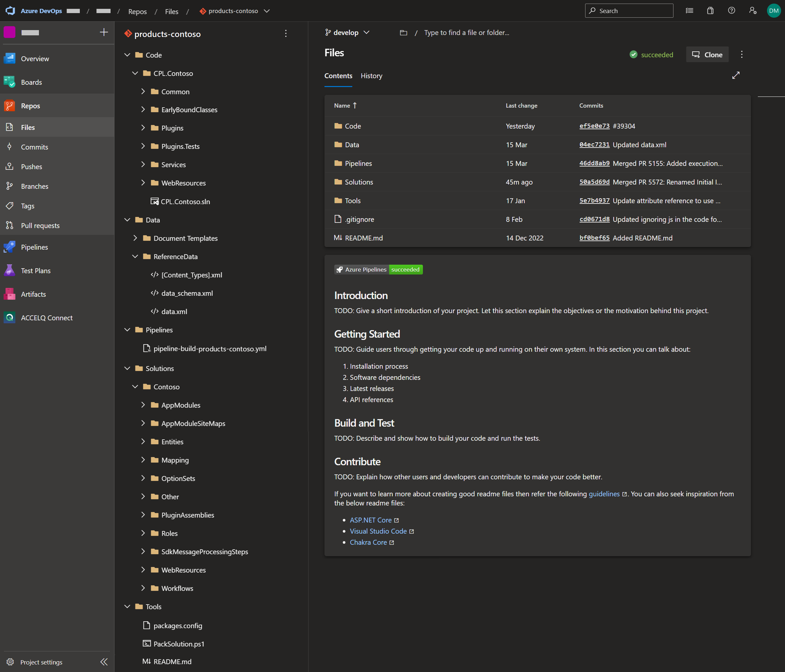Click the marketplace shopping bag icon
Image resolution: width=785 pixels, height=672 pixels.
pyautogui.click(x=710, y=10)
